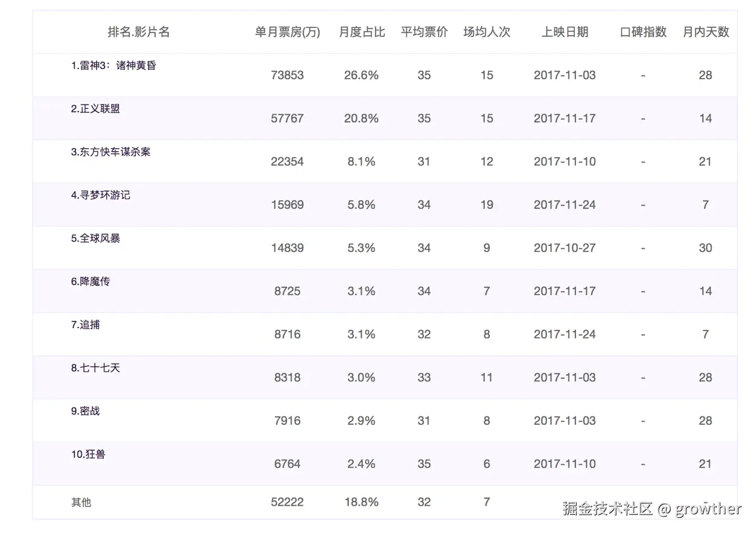Select box office value 15969
The image size is (756, 533).
coord(287,205)
